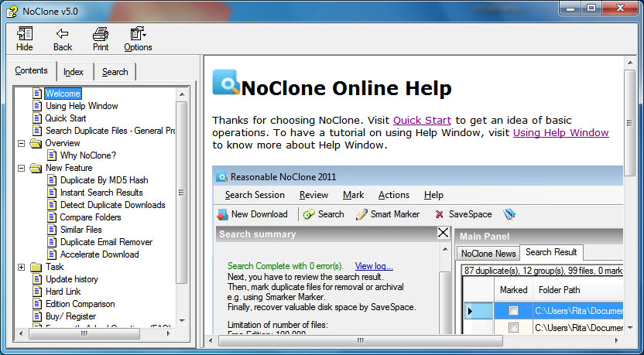Viewport: 644px width, 355px height.
Task: Open Search Duplicate Files - General topic
Action: 110,131
